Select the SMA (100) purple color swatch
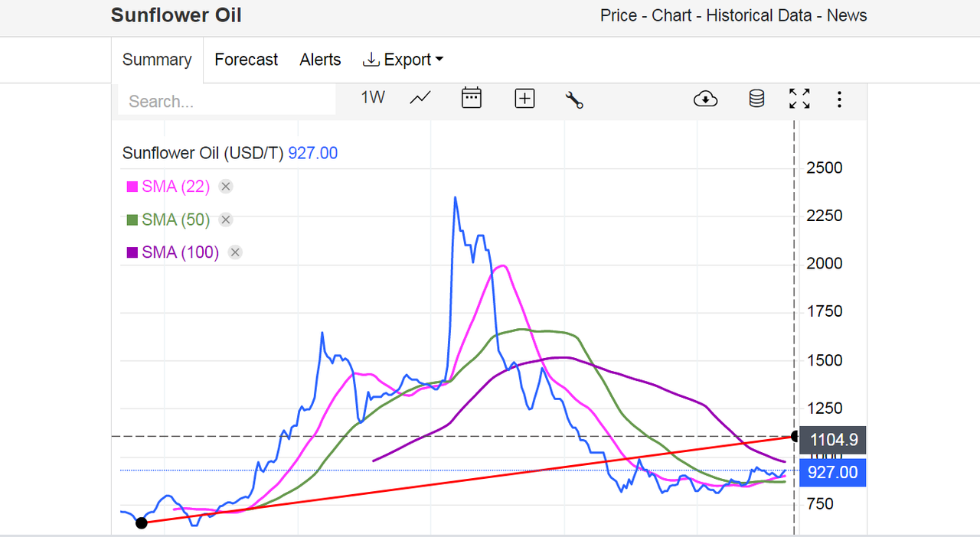The height and width of the screenshot is (537, 980). tap(132, 252)
